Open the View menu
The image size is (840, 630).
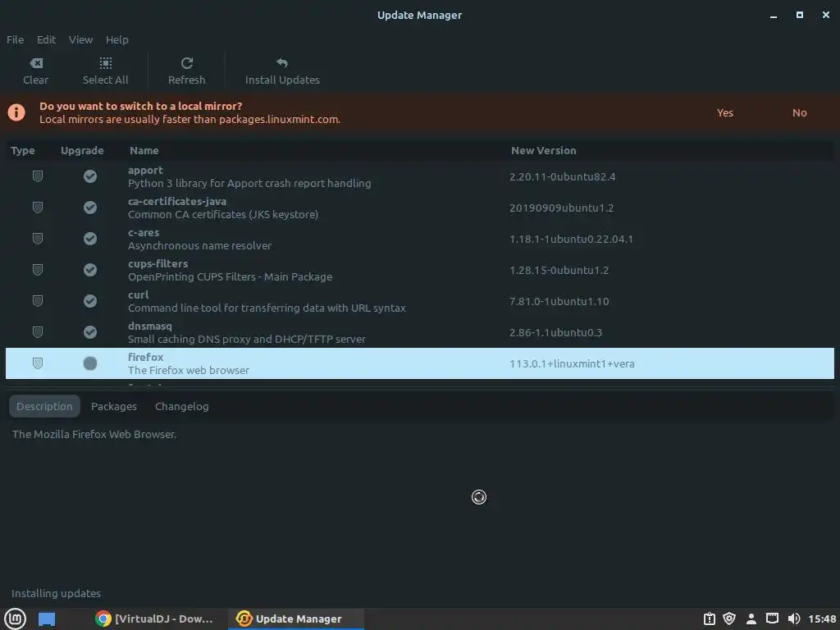point(81,39)
